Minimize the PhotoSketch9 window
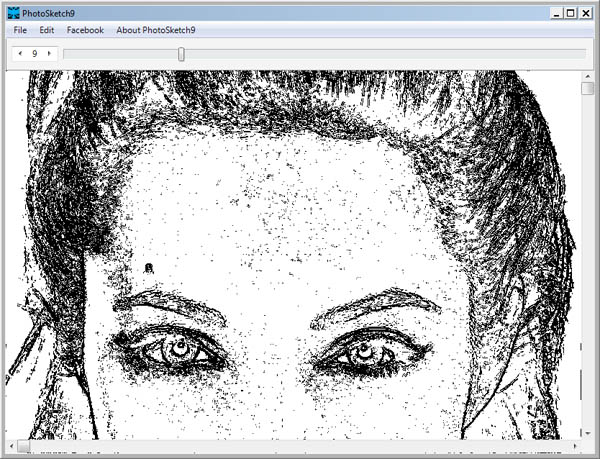The height and width of the screenshot is (459, 600). tap(557, 14)
